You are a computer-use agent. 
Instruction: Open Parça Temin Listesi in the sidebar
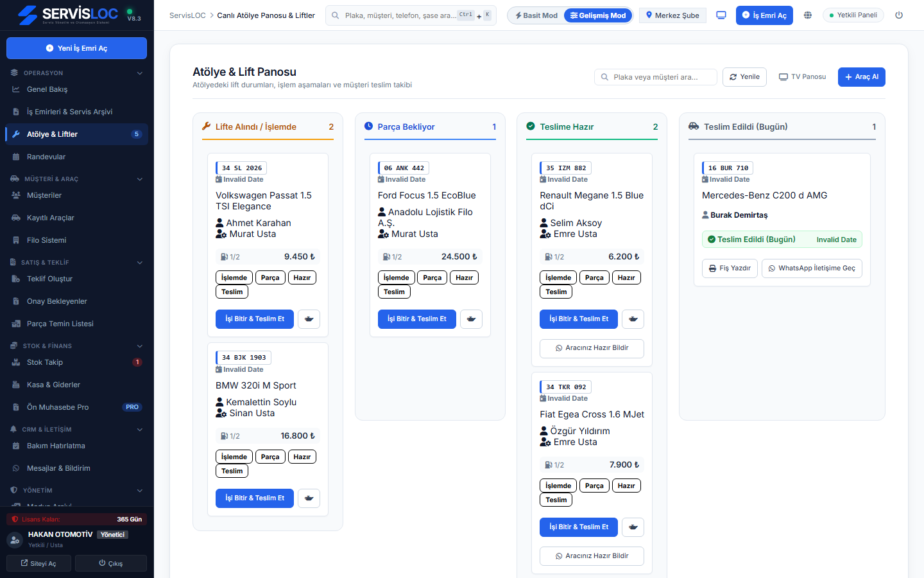tap(77, 324)
